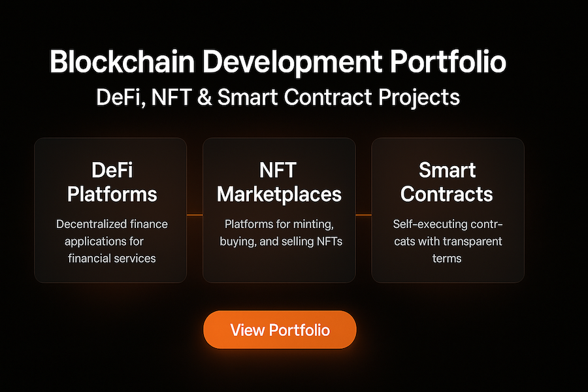588x392 pixels.
Task: Select the NFT Marketplaces card
Action: pos(279,209)
